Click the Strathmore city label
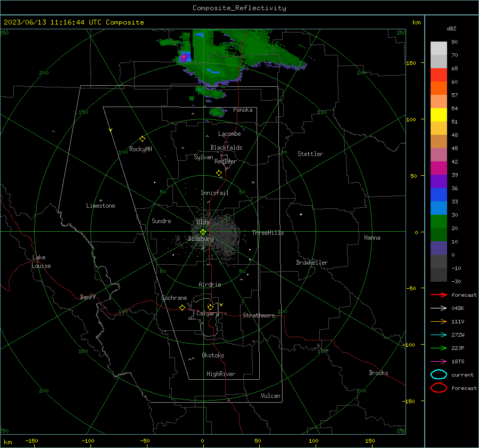The image size is (479, 448). pos(259,315)
